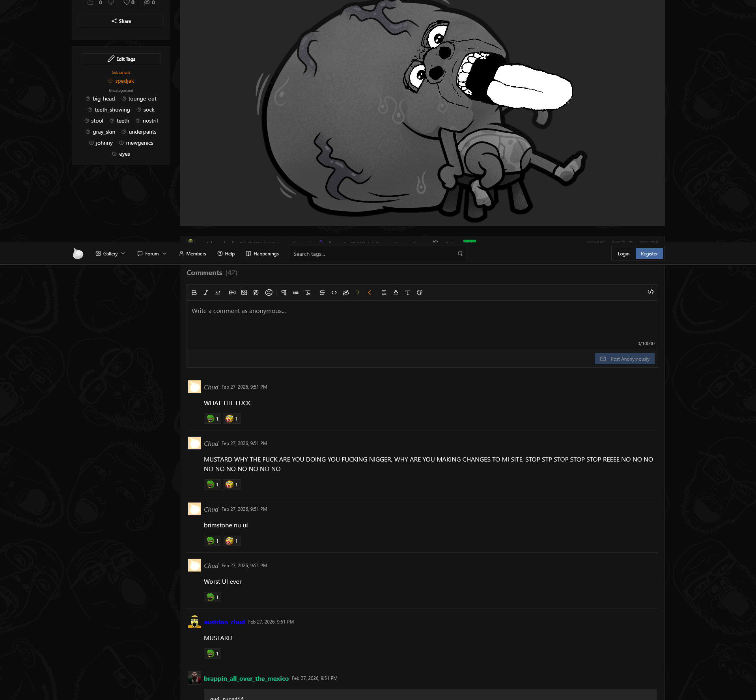
Task: Click the 'Comments (42)' heading text
Action: coord(212,273)
